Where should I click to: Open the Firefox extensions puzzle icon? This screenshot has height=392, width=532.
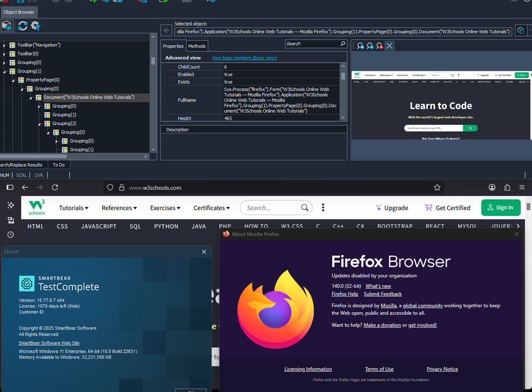[x=507, y=188]
